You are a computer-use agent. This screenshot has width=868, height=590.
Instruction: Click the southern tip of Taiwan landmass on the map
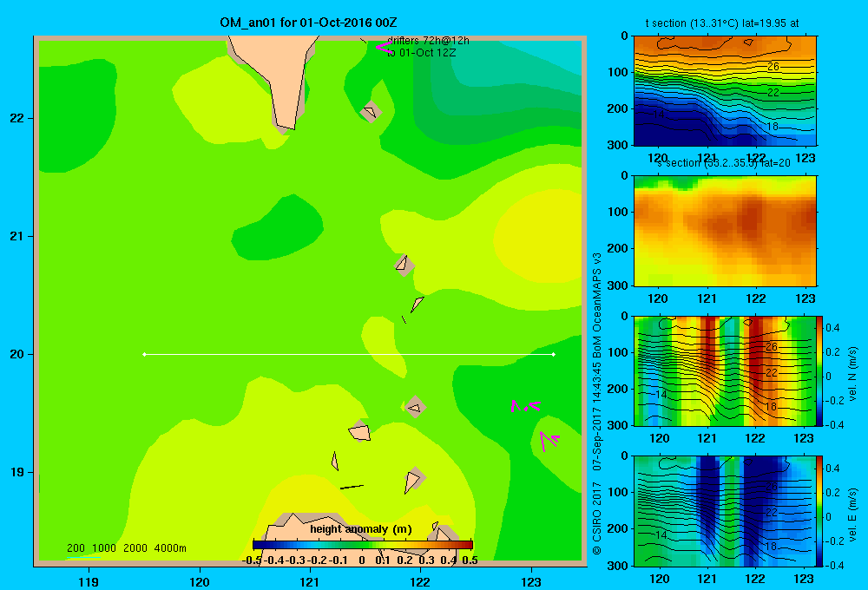pos(286,126)
